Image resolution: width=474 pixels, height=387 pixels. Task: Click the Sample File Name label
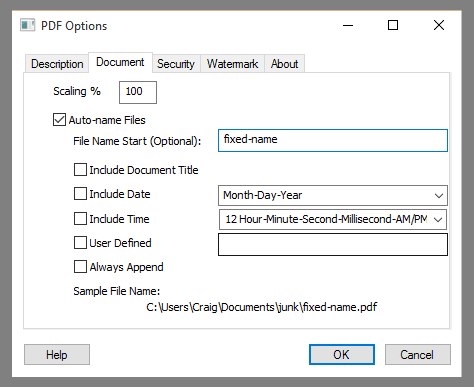click(x=117, y=291)
